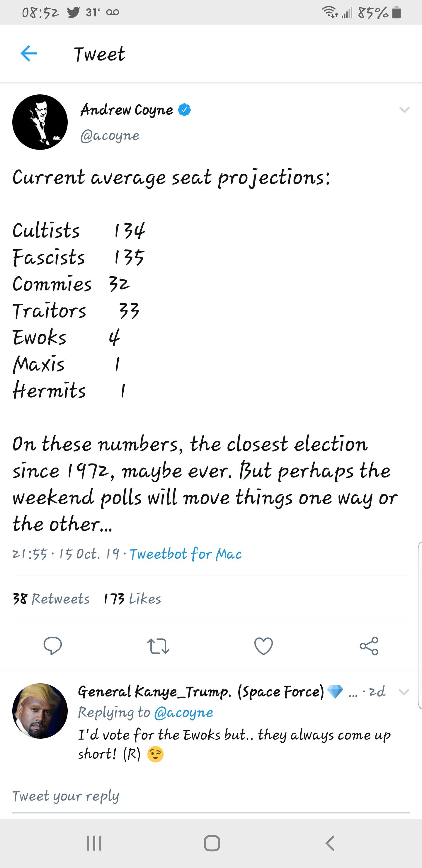View the 38 Retweets list
The width and height of the screenshot is (422, 868).
[x=51, y=599]
